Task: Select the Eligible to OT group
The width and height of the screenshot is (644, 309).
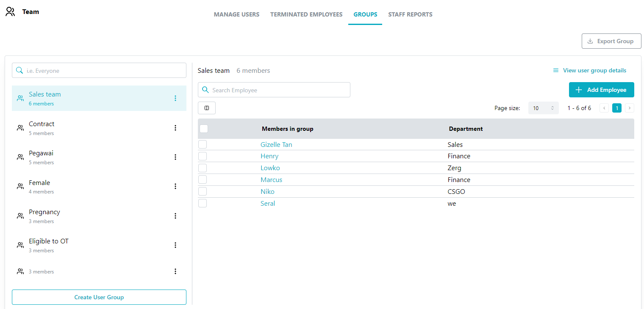Action: coord(99,245)
